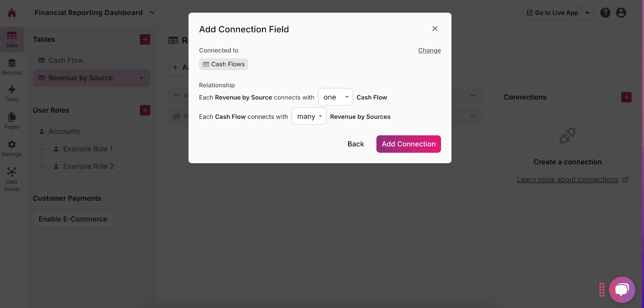Click the Add Connection button
Screen dimensions: 644x308
click(x=408, y=144)
